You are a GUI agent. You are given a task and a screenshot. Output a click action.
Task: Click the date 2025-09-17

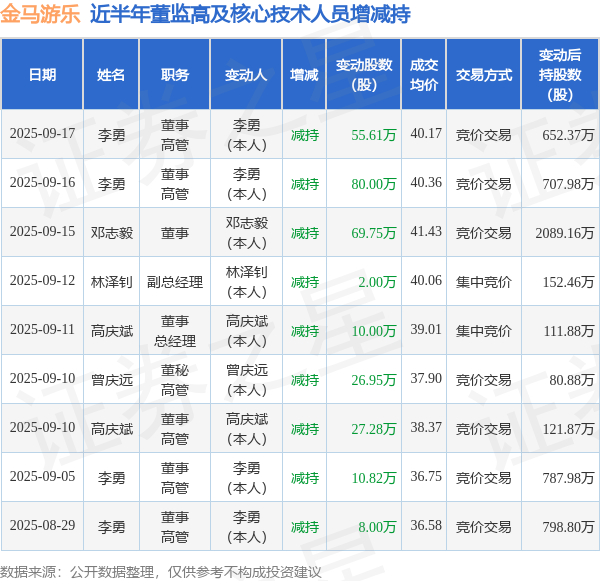[42, 134]
